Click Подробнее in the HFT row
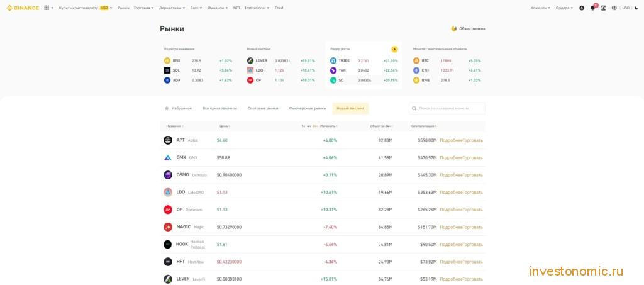This screenshot has height=285, width=644. tap(451, 262)
